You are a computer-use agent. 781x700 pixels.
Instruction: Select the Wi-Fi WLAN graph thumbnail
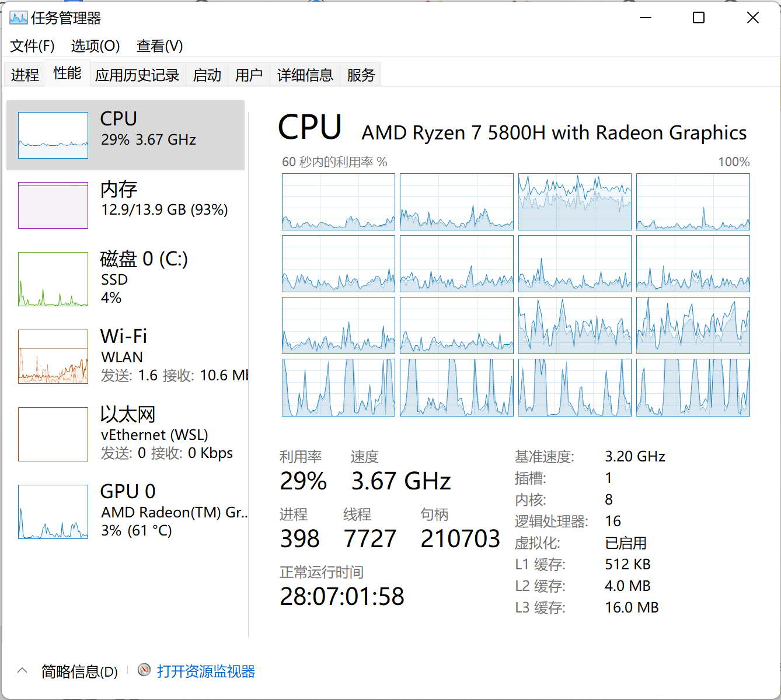pos(53,356)
